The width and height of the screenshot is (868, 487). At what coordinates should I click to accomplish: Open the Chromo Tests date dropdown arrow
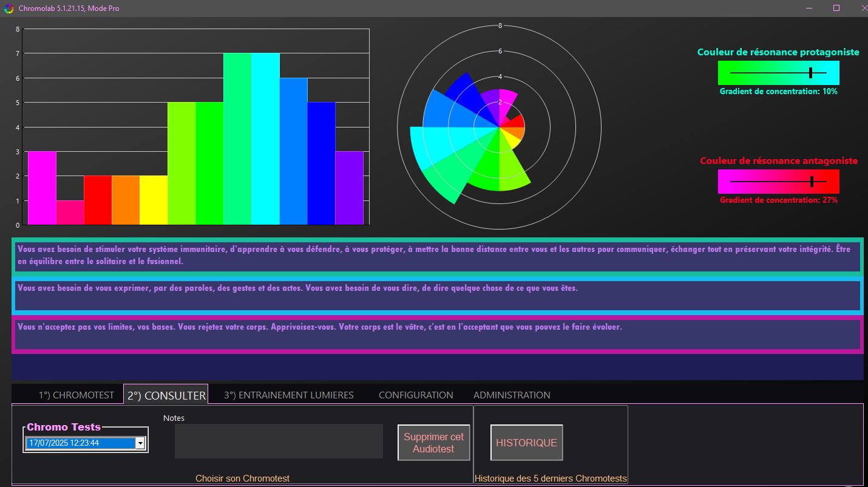point(140,443)
